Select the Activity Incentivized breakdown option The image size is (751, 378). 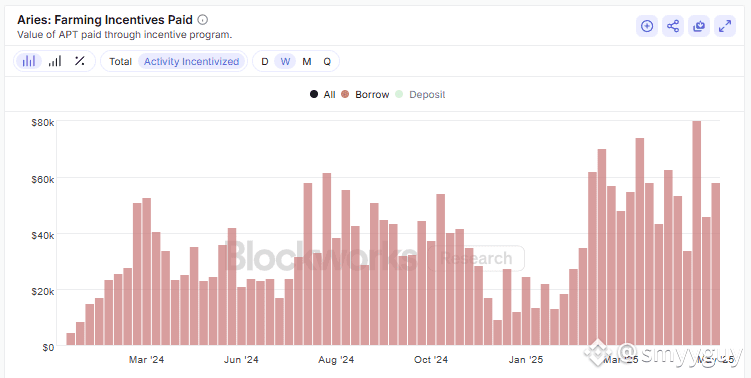[x=192, y=61]
